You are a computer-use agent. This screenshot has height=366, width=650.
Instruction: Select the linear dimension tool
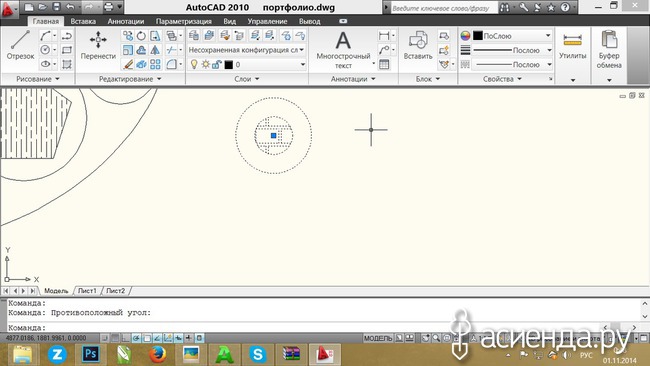click(x=384, y=36)
